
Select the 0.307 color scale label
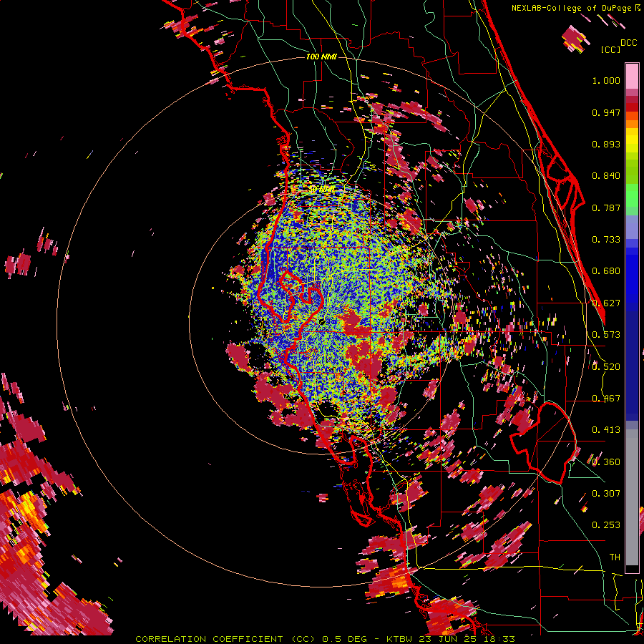click(606, 494)
